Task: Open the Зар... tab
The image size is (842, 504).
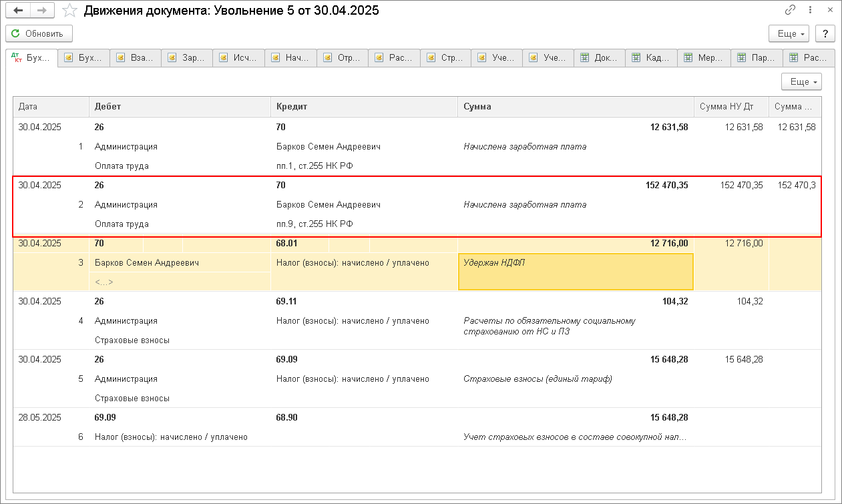Action: click(x=188, y=58)
